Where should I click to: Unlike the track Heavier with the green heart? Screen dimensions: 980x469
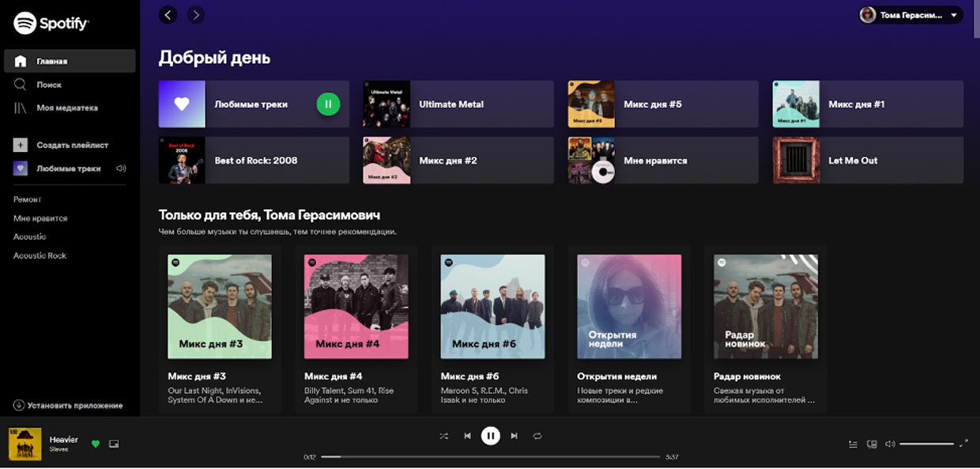click(x=96, y=444)
